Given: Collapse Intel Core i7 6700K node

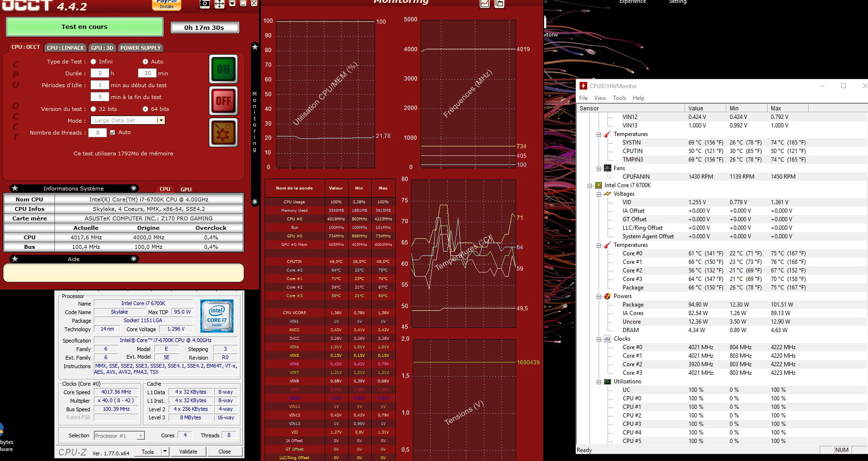Looking at the screenshot, I should 590,186.
